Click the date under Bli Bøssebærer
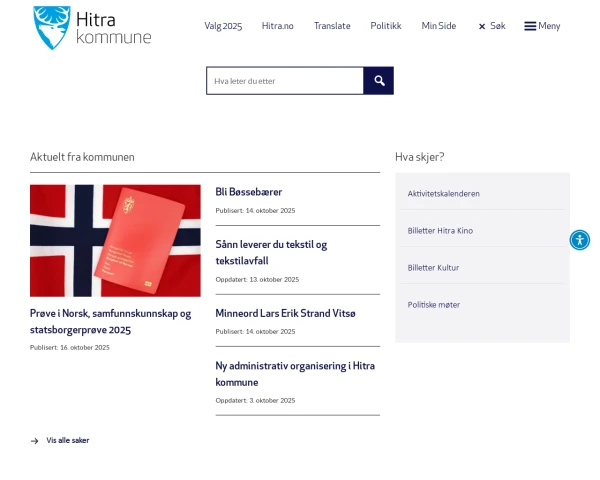The height and width of the screenshot is (480, 600). click(255, 211)
